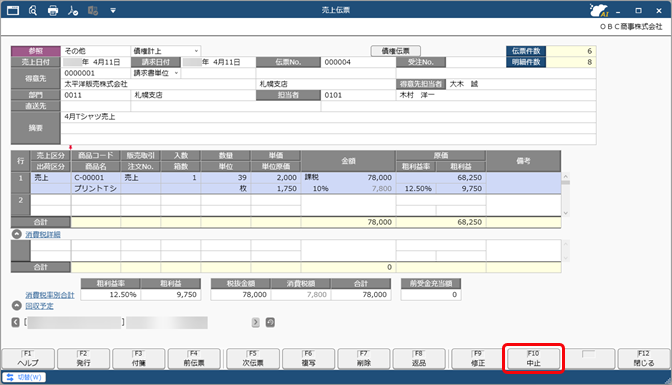Click the AI assistant icon in title bar
The image size is (672, 385).
tap(599, 10)
